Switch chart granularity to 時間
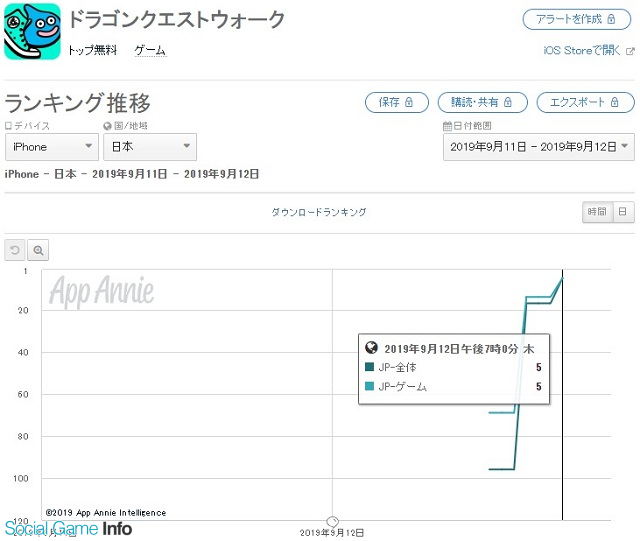This screenshot has width=640, height=541. click(597, 212)
